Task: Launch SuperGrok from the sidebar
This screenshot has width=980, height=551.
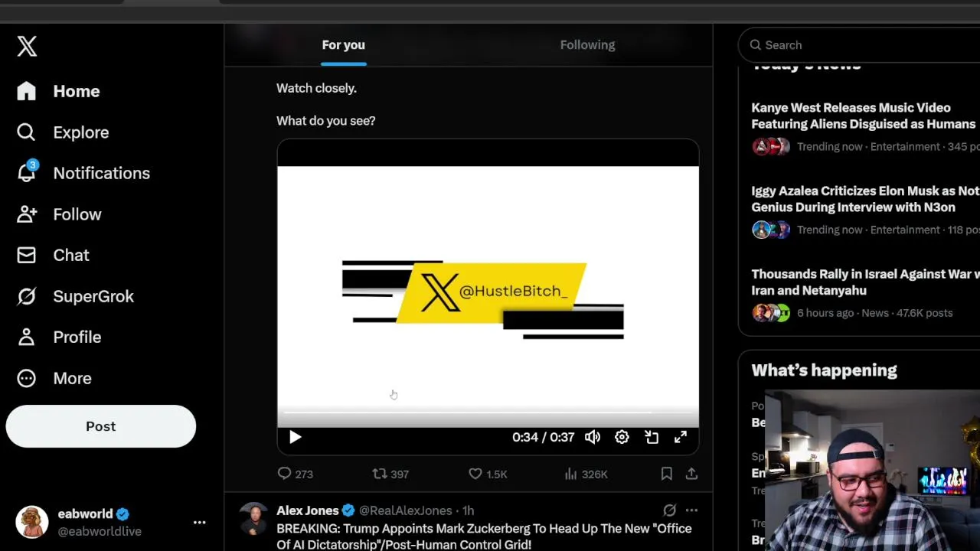Action: (x=75, y=296)
